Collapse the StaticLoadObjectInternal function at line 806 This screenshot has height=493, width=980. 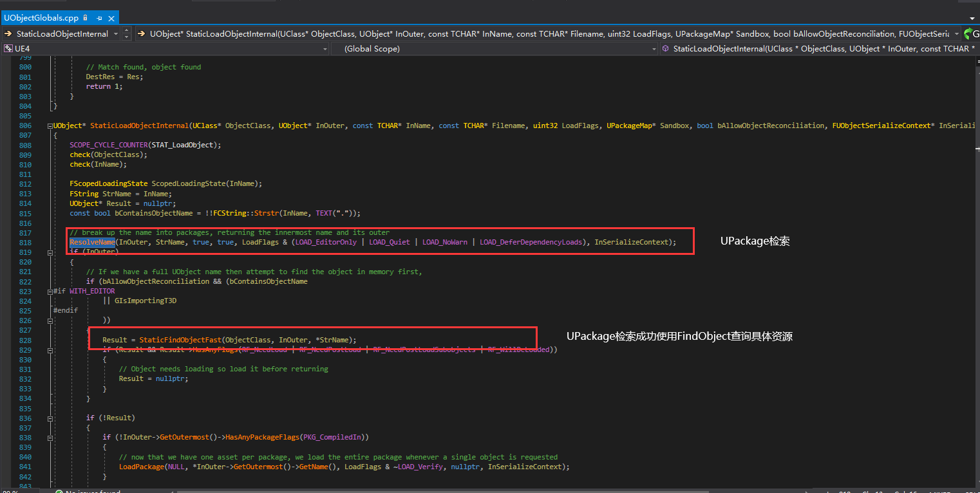50,125
